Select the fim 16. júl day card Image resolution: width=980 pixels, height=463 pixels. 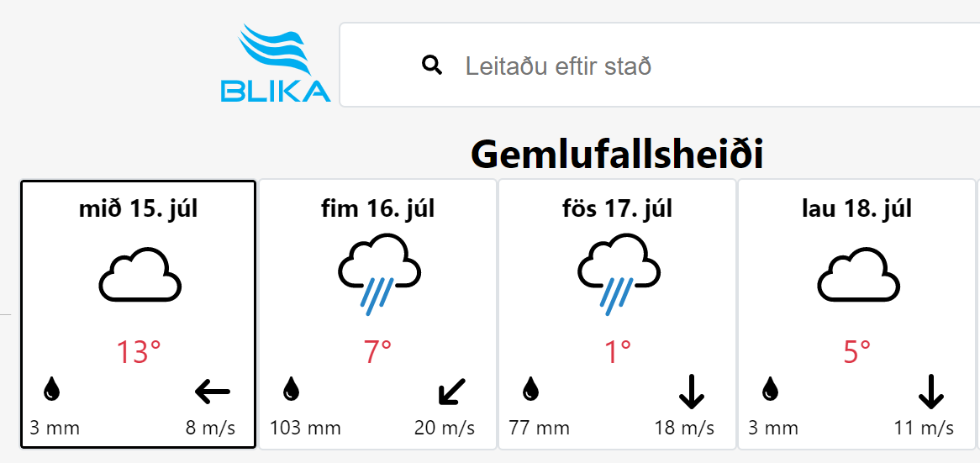pos(377,314)
